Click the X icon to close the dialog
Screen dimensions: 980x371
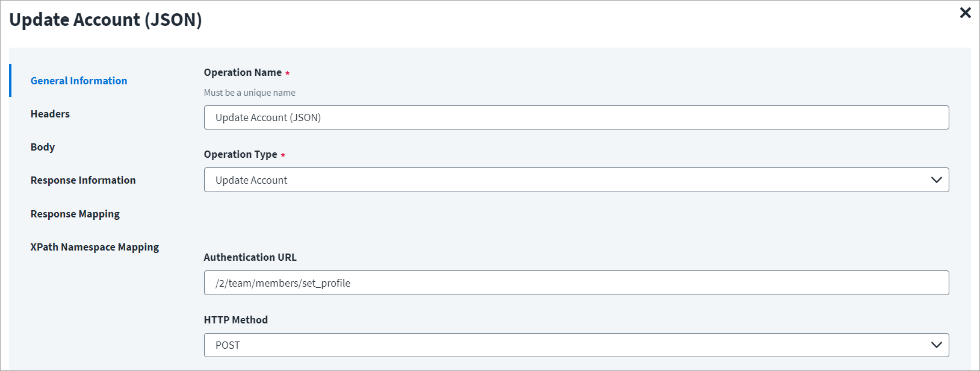[966, 13]
